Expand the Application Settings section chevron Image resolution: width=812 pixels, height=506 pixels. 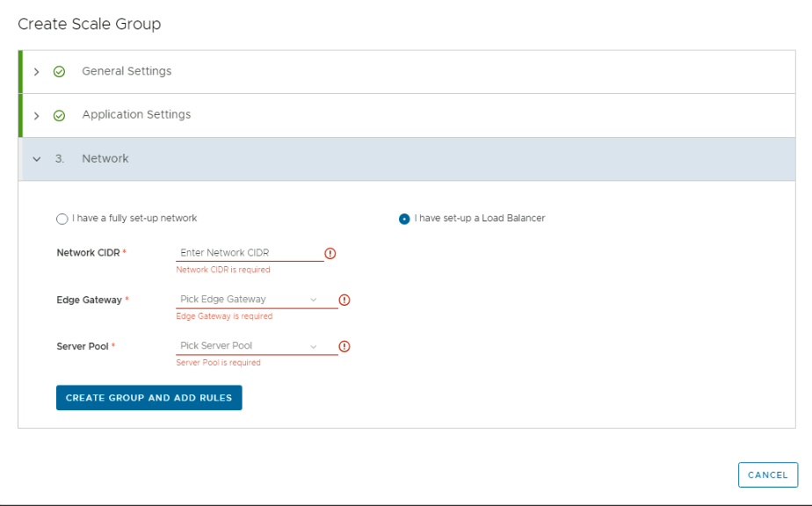pyautogui.click(x=36, y=116)
